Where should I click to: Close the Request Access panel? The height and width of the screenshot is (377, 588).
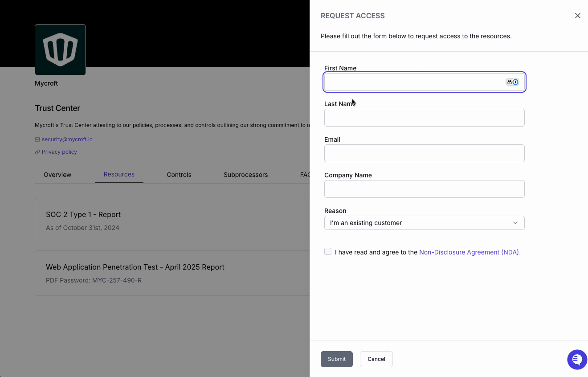[578, 16]
